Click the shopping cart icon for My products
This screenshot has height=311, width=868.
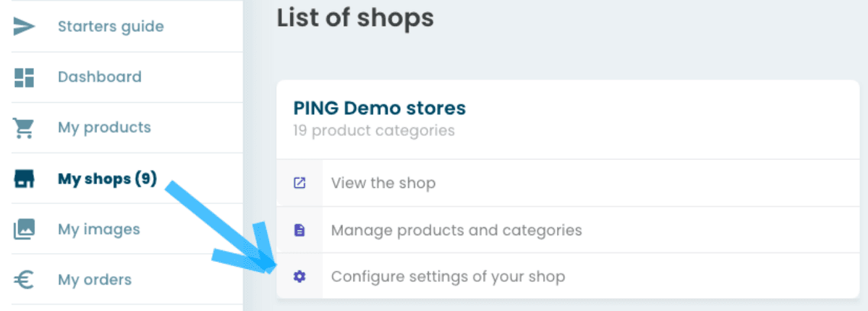click(24, 128)
